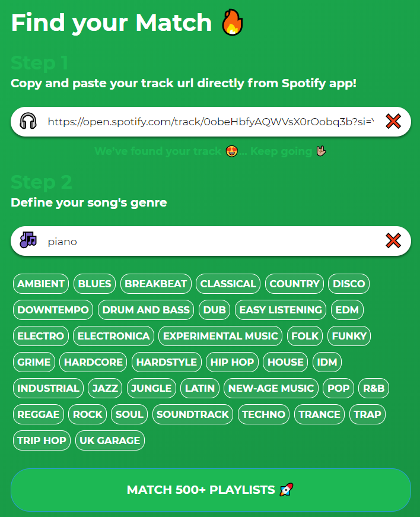Toggle the JAZZ genre chip
Image resolution: width=420 pixels, height=517 pixels.
pyautogui.click(x=105, y=388)
